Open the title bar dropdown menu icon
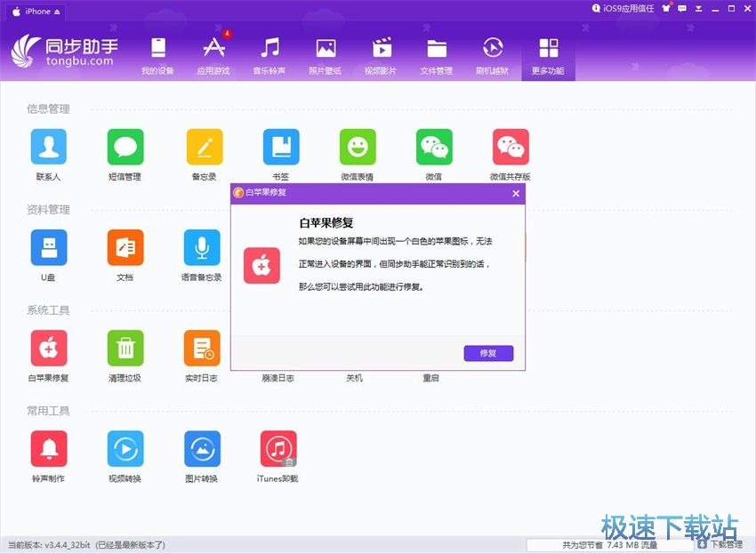This screenshot has width=756, height=554. (698, 9)
